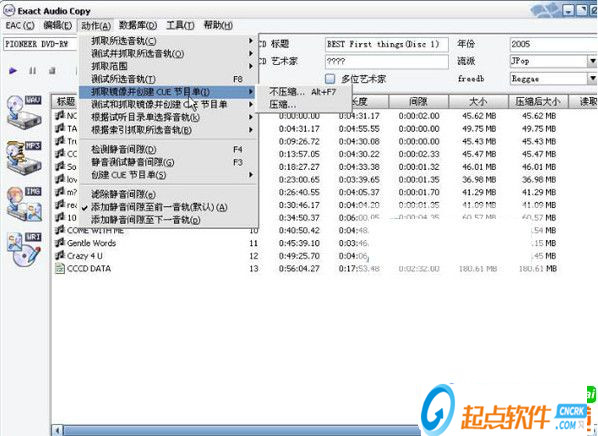Toggle the multiple artists checkbox
598x436 pixels.
(x=330, y=79)
